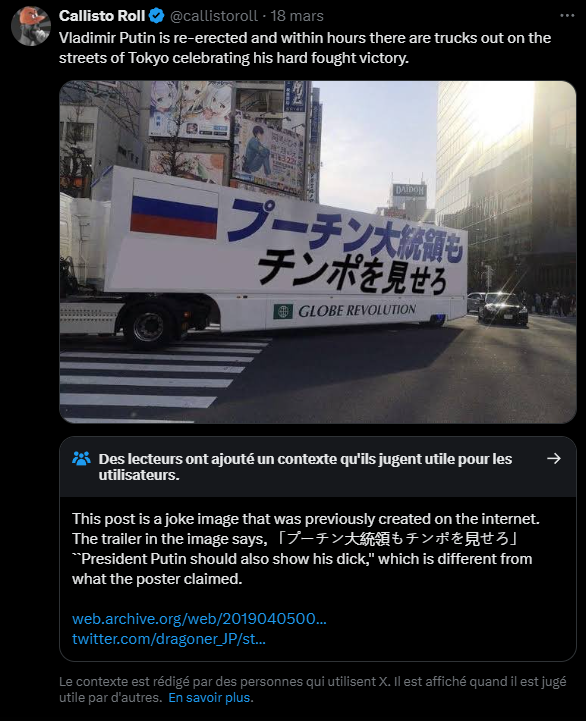Viewport: 586px width, 721px height.
Task: Open the web.archive.org link
Action: 199,618
